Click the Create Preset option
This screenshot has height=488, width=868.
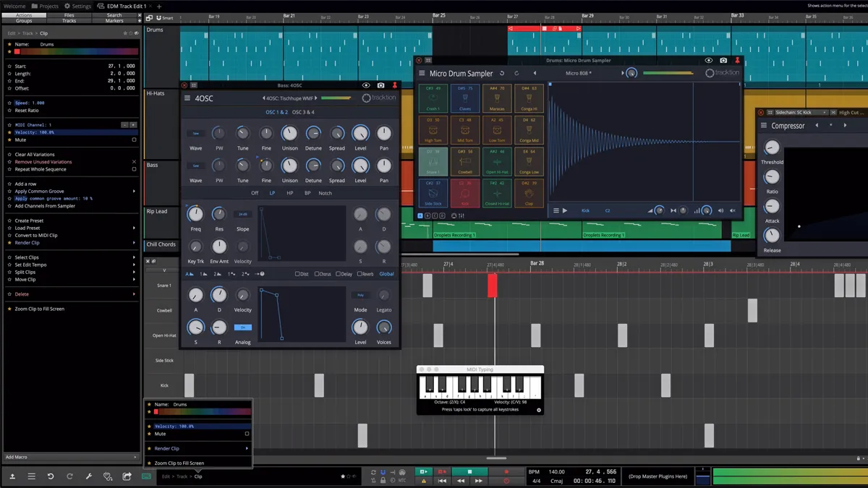coord(29,221)
